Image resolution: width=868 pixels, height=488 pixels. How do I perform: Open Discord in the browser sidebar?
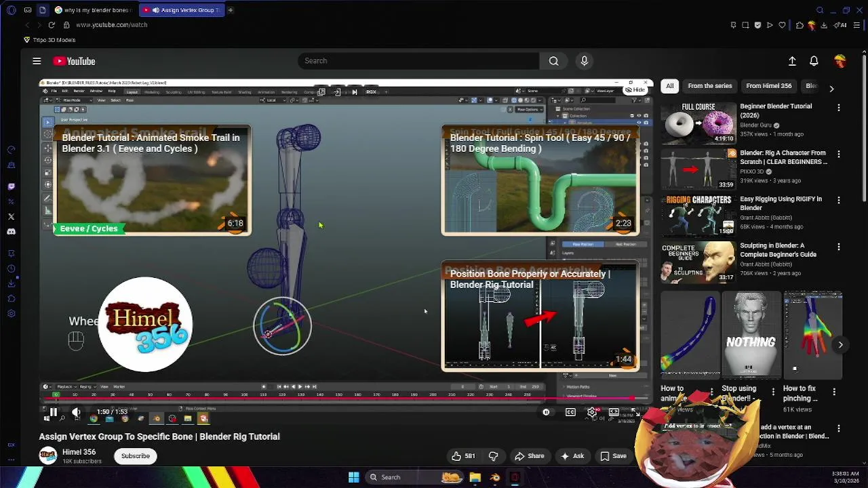(x=11, y=232)
